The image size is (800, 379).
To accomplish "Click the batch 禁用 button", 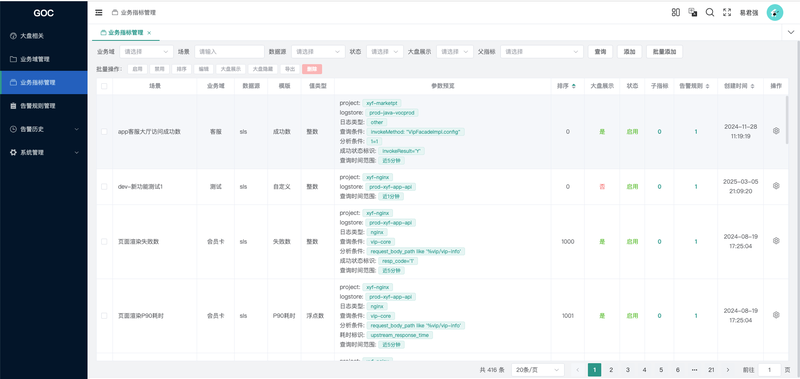I will 159,69.
